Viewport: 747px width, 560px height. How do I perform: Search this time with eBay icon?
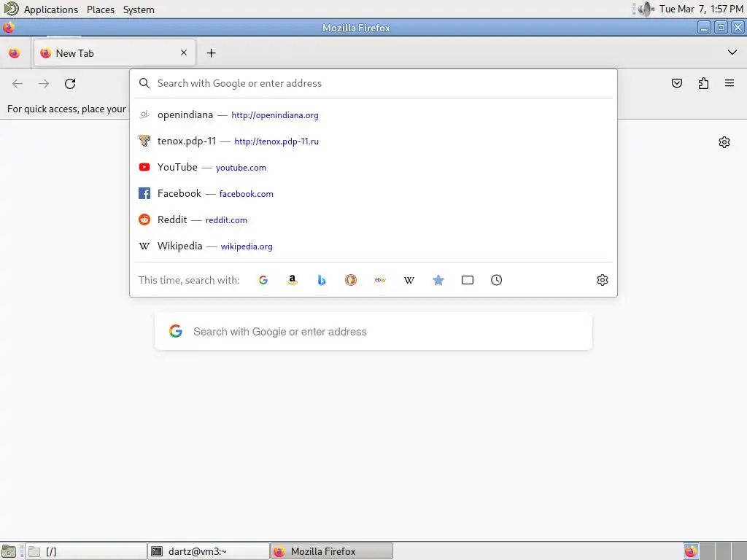(x=380, y=280)
